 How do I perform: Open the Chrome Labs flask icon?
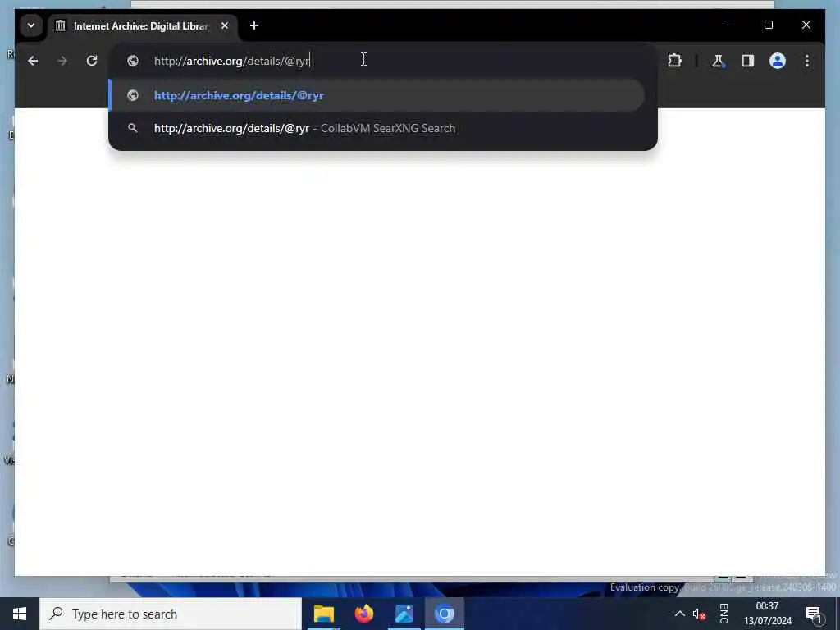coord(718,61)
